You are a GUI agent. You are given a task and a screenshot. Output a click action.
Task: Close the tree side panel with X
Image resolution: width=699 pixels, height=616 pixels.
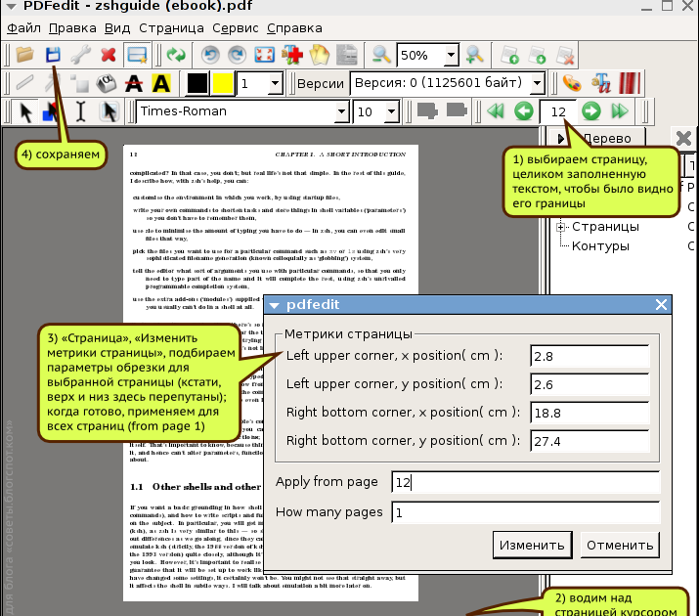(683, 138)
